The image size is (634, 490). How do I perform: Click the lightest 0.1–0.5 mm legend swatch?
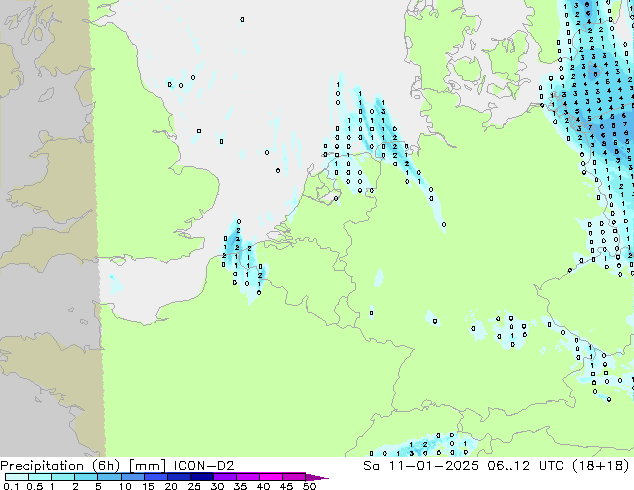pos(17,477)
